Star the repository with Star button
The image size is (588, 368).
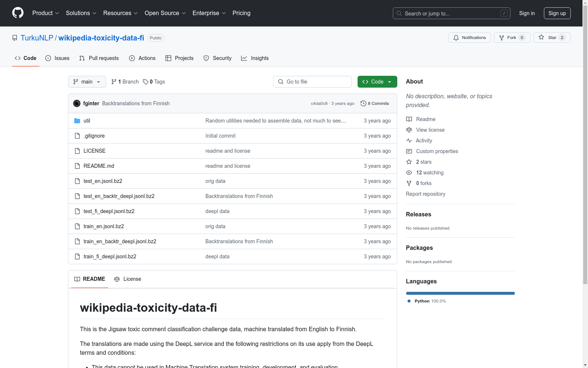552,38
